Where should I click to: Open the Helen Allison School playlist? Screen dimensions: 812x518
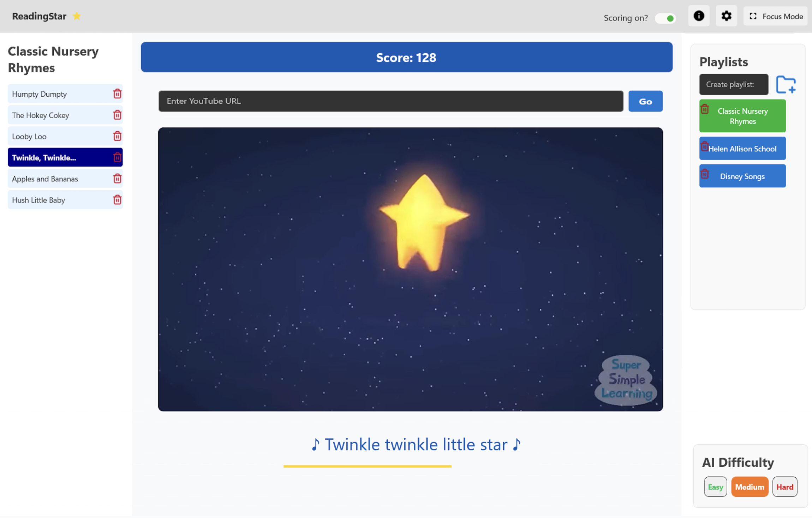pyautogui.click(x=745, y=149)
